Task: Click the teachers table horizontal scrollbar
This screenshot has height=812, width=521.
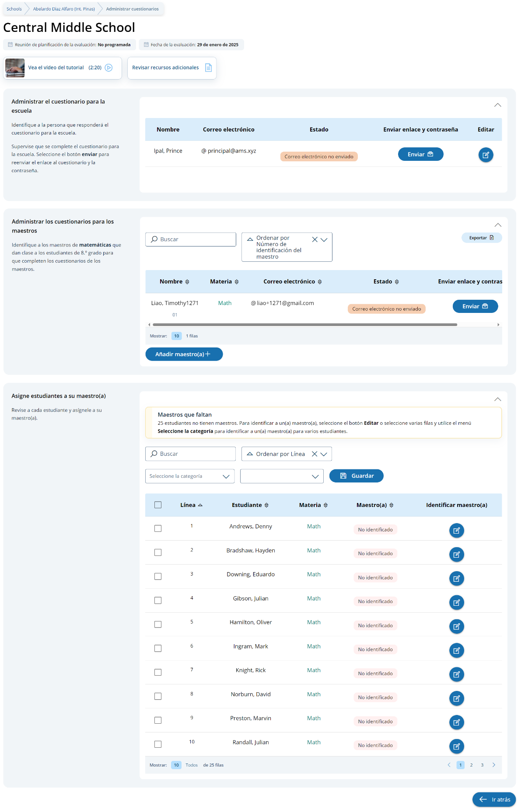Action: click(x=305, y=325)
